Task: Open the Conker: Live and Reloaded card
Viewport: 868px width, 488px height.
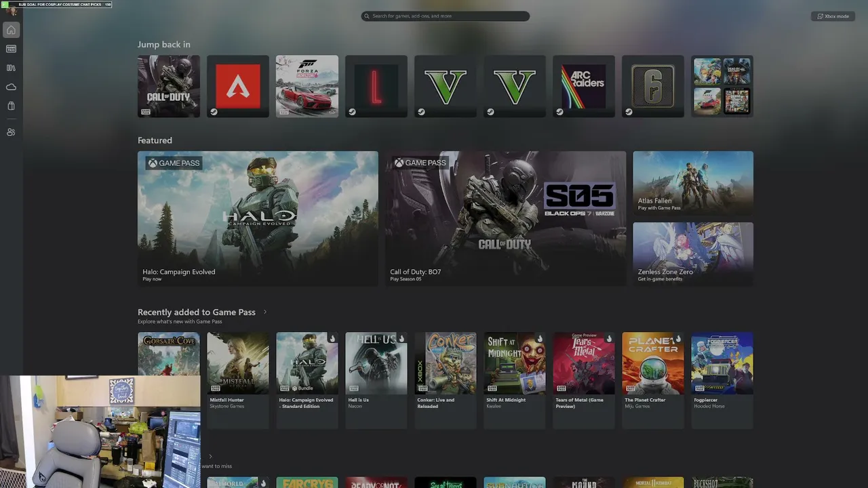Action: [446, 380]
